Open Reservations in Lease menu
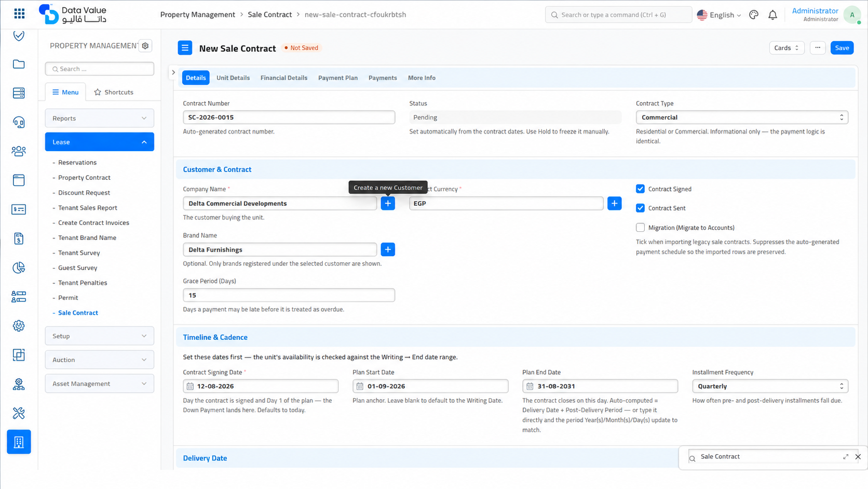 tap(77, 163)
